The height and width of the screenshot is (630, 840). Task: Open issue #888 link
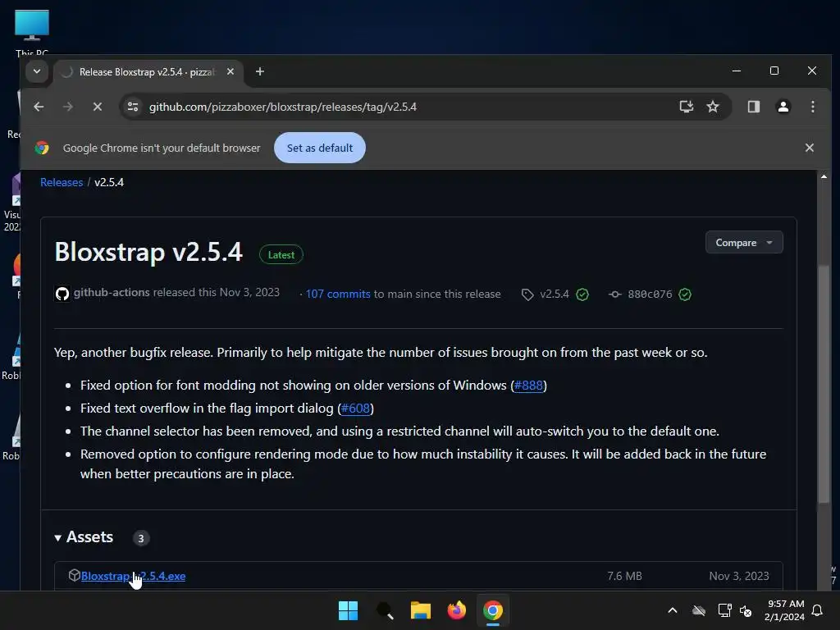point(528,386)
